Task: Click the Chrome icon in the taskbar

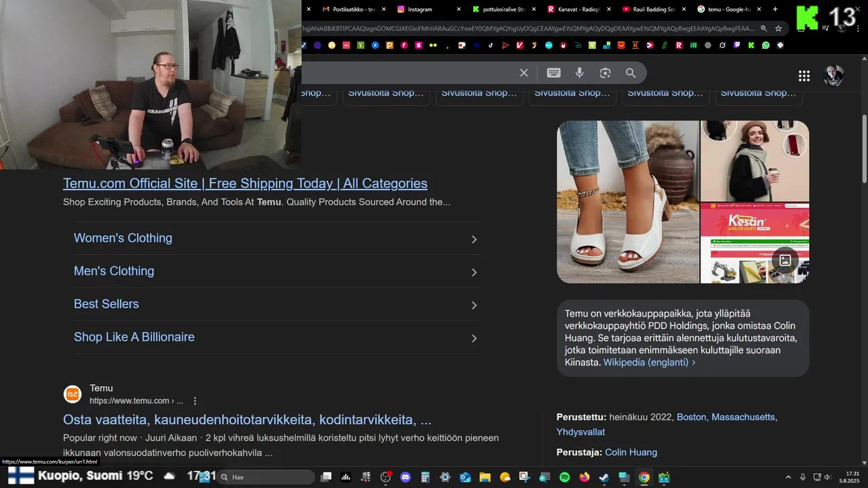Action: click(x=644, y=477)
